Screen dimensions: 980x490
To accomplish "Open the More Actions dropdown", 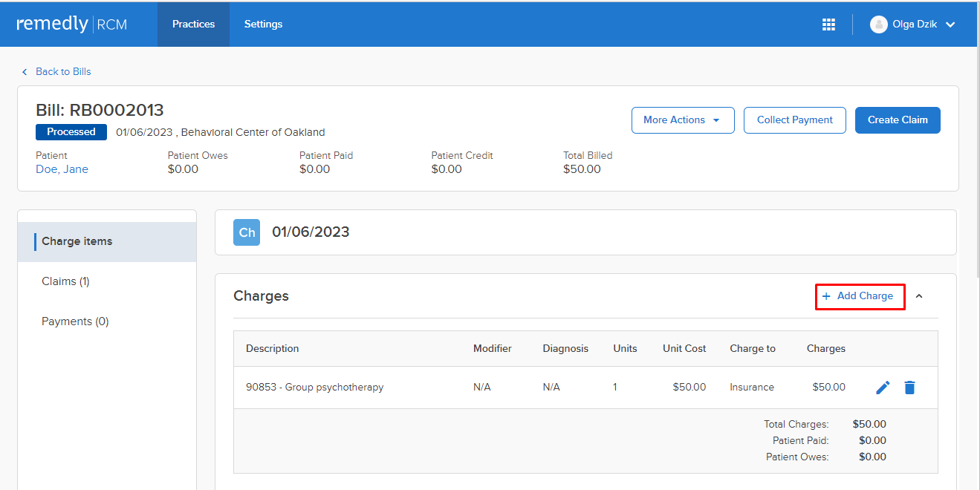I will click(682, 120).
